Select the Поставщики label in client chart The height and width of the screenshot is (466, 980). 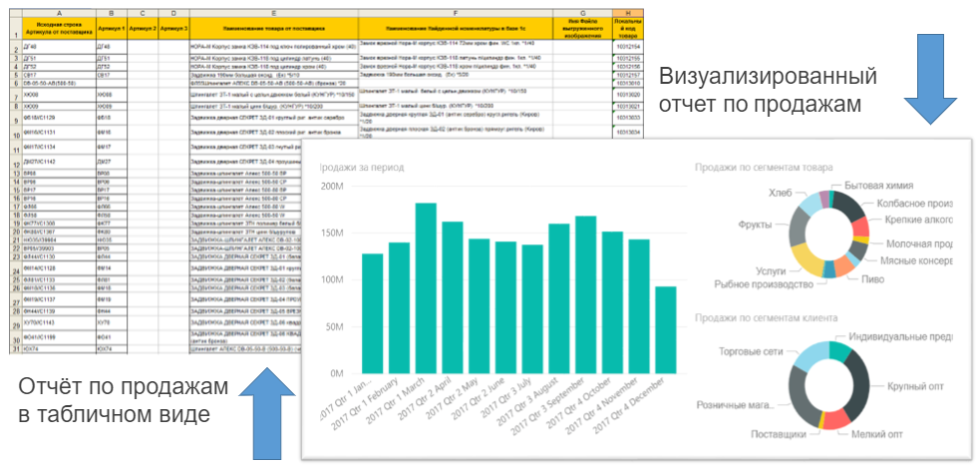[x=778, y=433]
